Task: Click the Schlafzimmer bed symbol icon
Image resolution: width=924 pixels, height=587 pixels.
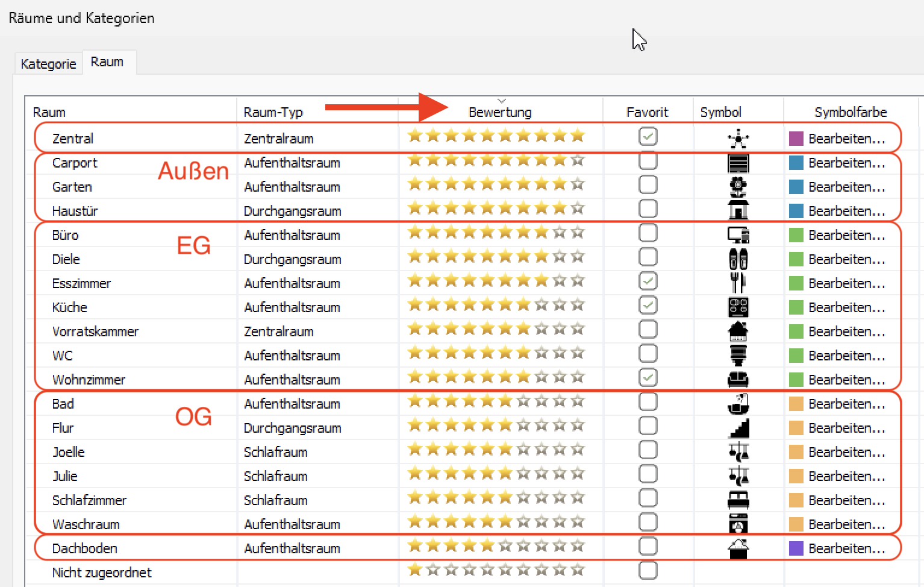Action: [x=738, y=500]
